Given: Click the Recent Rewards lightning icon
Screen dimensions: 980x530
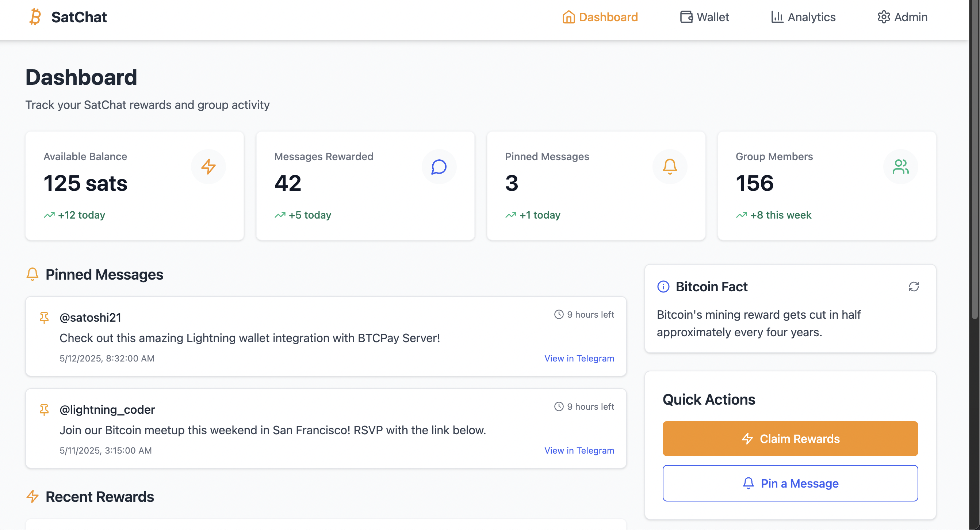Looking at the screenshot, I should coord(33,496).
